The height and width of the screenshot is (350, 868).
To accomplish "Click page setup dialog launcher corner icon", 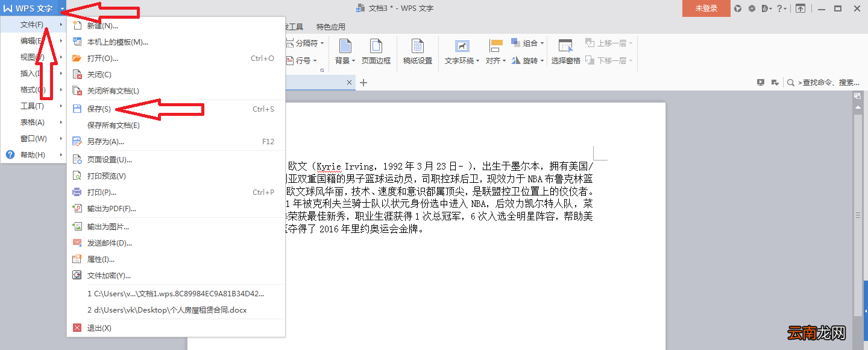I will tap(322, 71).
